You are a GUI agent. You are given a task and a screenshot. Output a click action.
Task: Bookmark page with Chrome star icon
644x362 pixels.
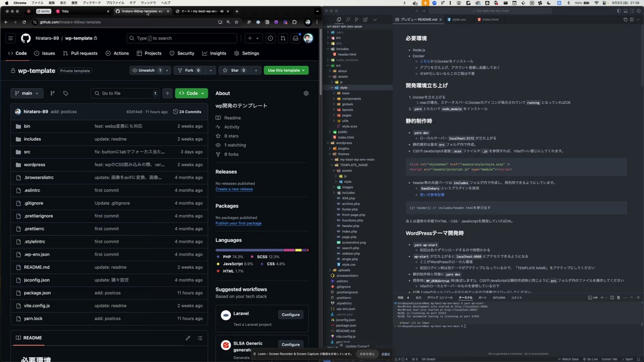236,22
